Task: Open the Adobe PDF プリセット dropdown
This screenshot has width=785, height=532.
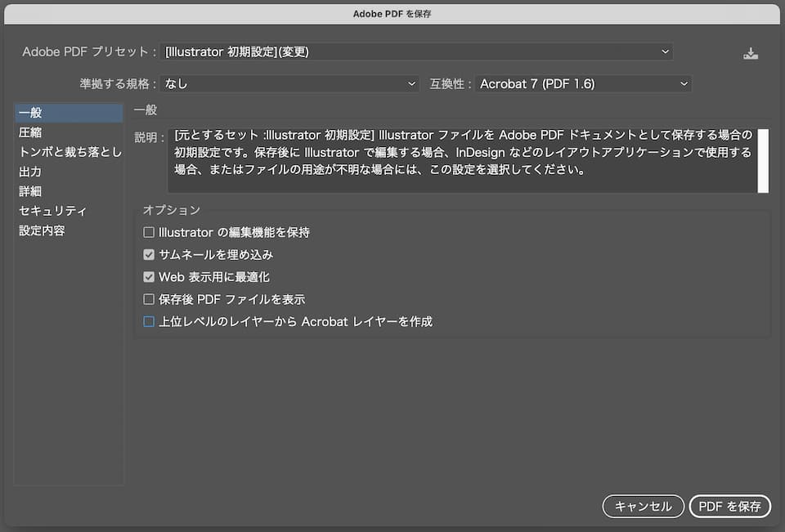Action: tap(418, 52)
